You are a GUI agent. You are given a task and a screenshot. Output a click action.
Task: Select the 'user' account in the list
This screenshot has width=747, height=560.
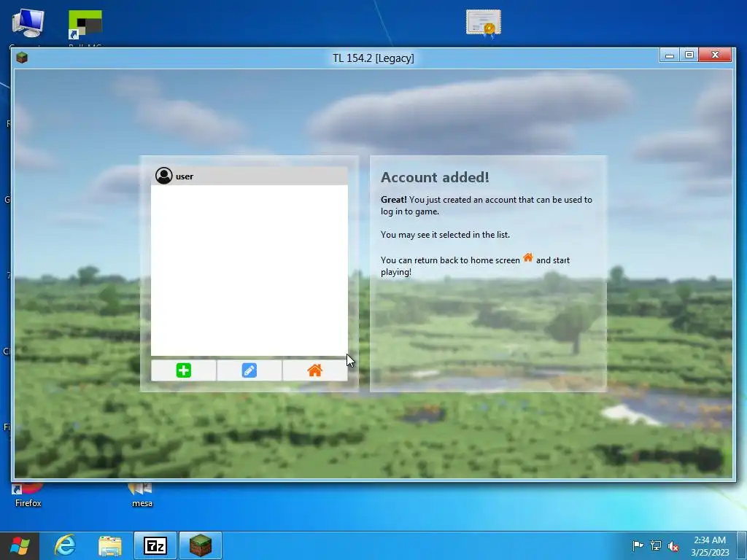point(249,176)
